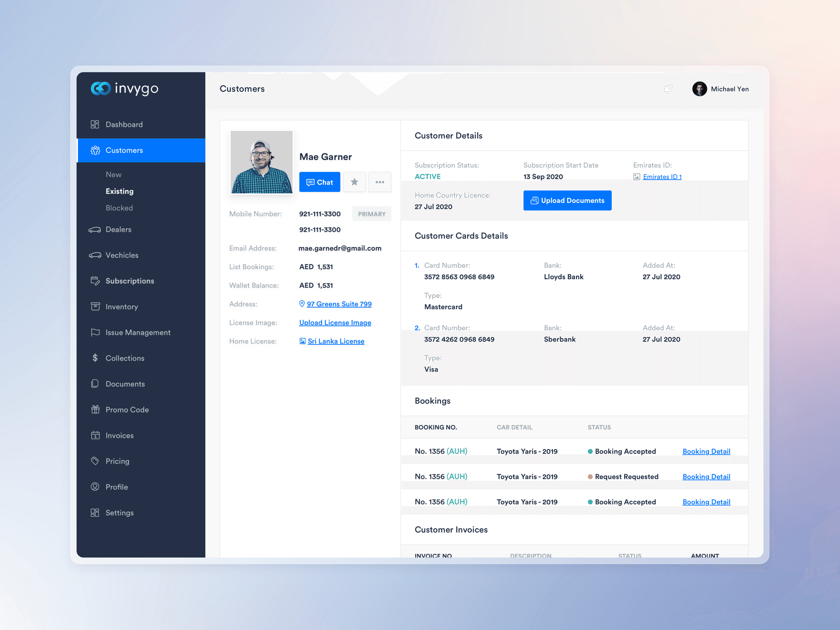The width and height of the screenshot is (840, 630).
Task: Click the Dealers car icon
Action: point(95,229)
